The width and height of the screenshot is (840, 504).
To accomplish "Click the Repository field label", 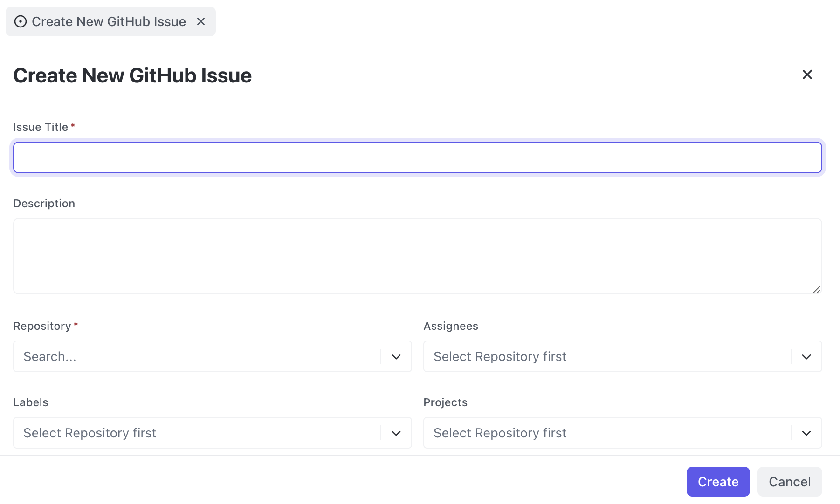I will point(42,326).
